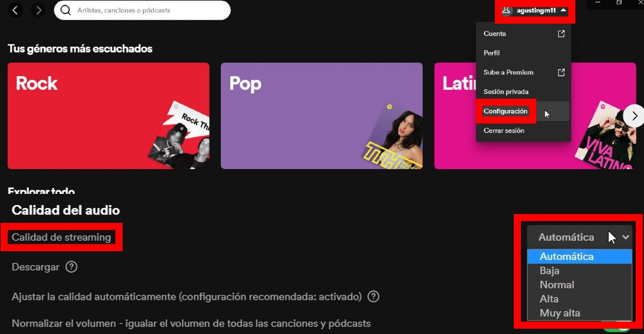Expand the agustingm11 account menu

point(536,11)
